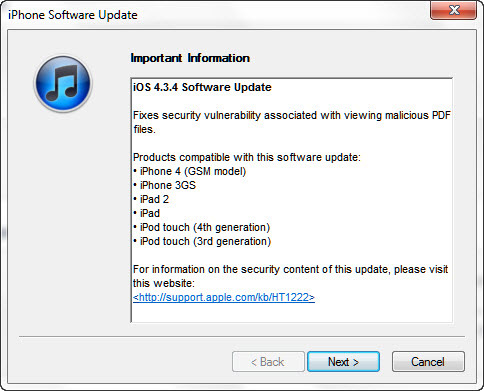The image size is (484, 391).
Task: Click the Products compatible with this software line
Action: point(247,157)
